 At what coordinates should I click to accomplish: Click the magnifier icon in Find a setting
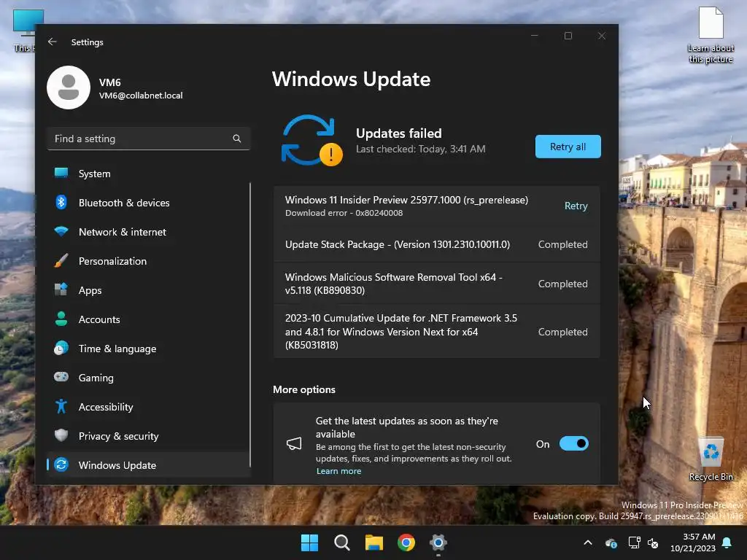coord(237,139)
